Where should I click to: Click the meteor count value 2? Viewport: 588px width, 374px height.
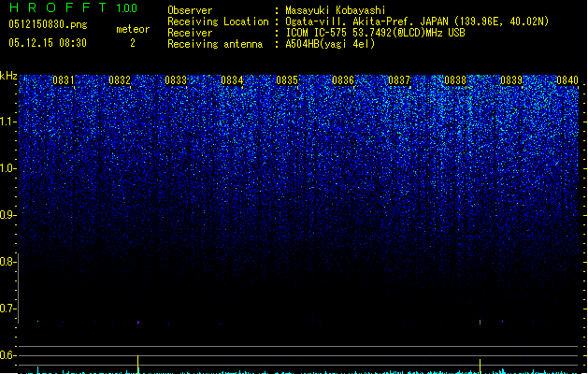[x=133, y=43]
